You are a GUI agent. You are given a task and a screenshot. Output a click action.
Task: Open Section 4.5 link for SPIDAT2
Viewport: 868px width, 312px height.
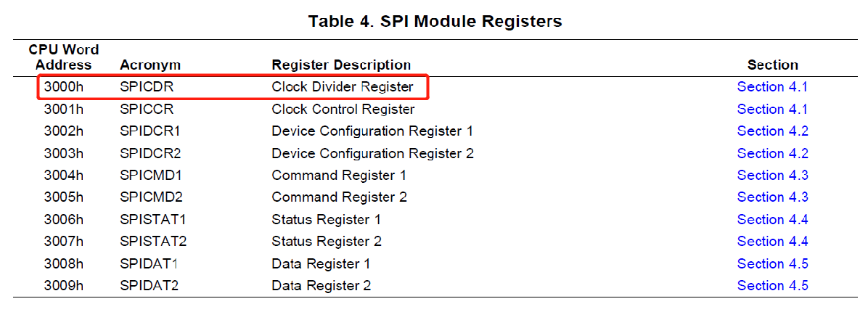point(772,286)
